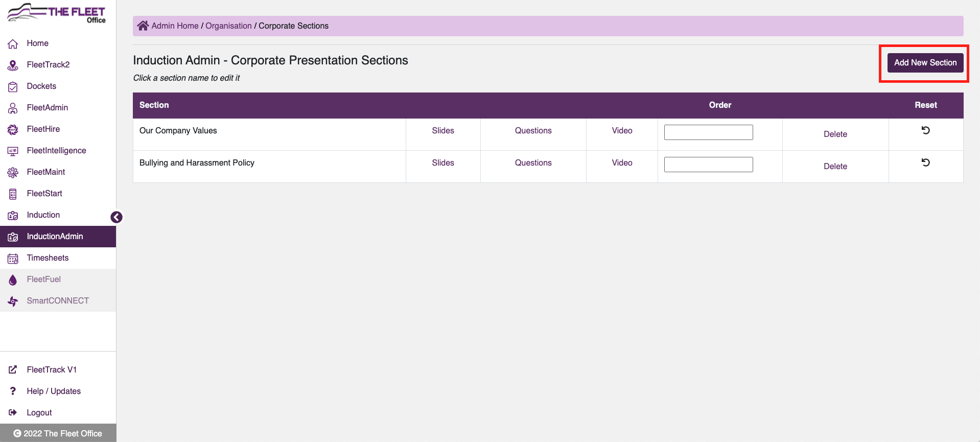Click the Section column header

[154, 105]
